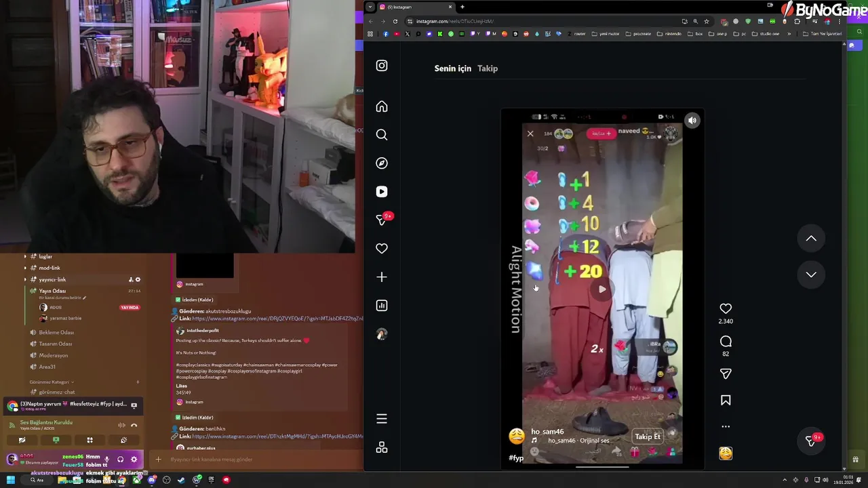Open the procreate bookmarks folder

(x=638, y=34)
